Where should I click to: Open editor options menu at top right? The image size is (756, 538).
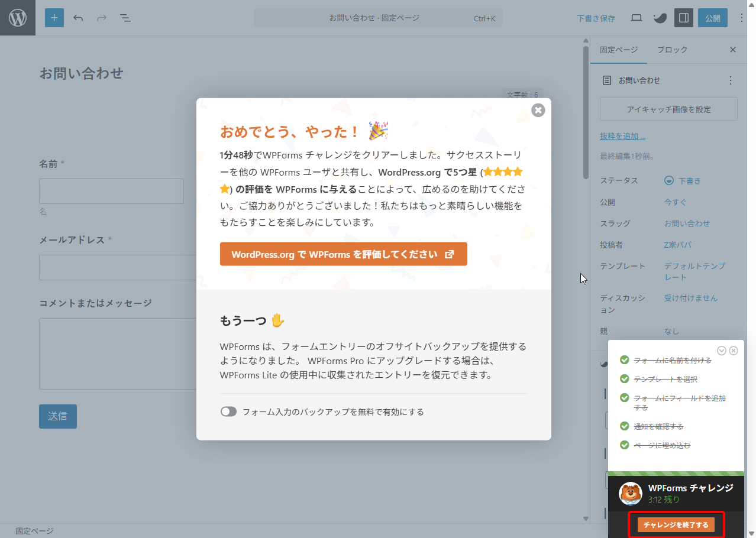tap(742, 18)
